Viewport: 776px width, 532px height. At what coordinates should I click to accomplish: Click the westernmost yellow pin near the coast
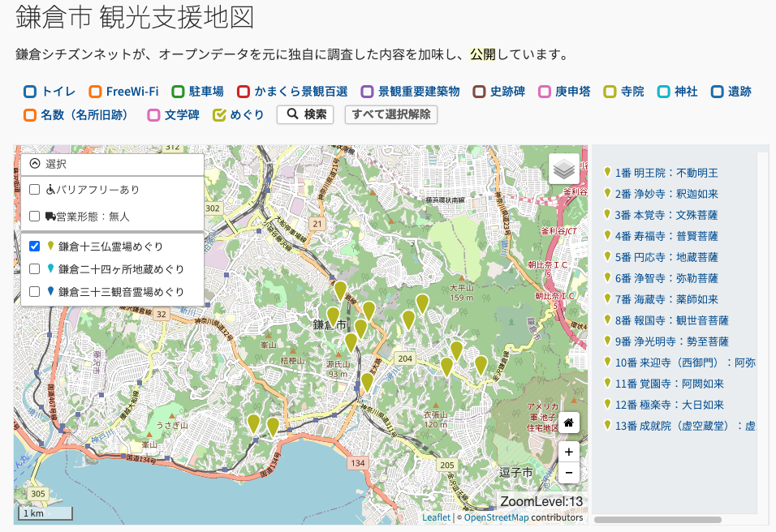tap(253, 423)
